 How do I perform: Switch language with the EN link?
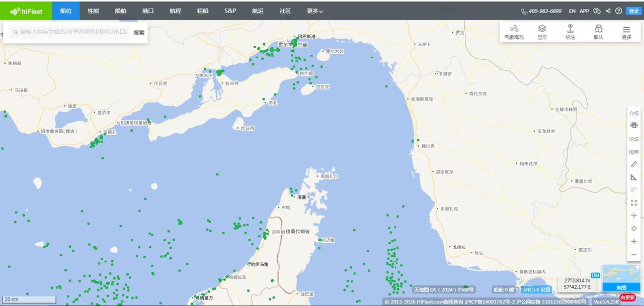(x=572, y=11)
